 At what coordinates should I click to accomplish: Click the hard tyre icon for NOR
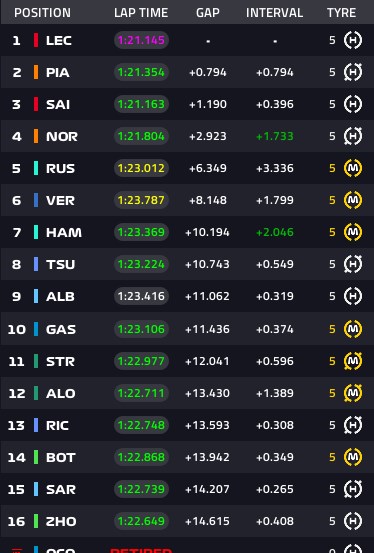point(353,136)
